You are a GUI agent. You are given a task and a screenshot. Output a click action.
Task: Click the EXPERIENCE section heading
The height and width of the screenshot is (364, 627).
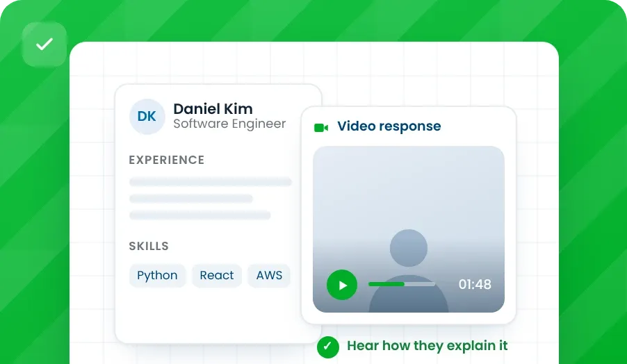[x=166, y=160]
